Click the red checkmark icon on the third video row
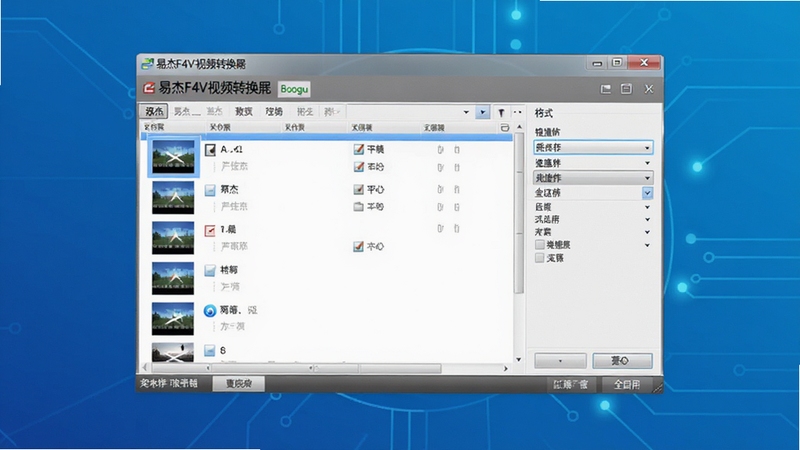Image resolution: width=800 pixels, height=450 pixels. 210,231
